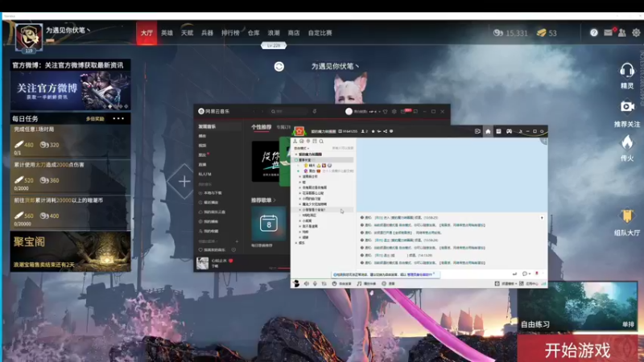The height and width of the screenshot is (362, 644).
Task: Expand the 娱乐 channel group in YY
Action: point(296,243)
